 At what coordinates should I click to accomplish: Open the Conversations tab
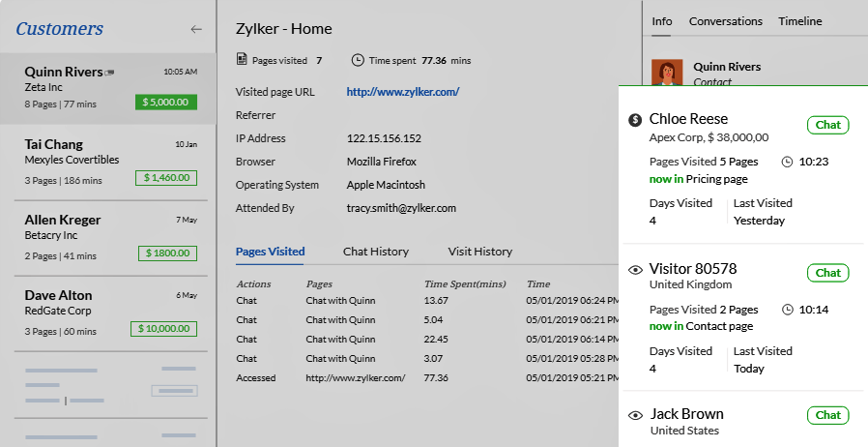tap(725, 21)
